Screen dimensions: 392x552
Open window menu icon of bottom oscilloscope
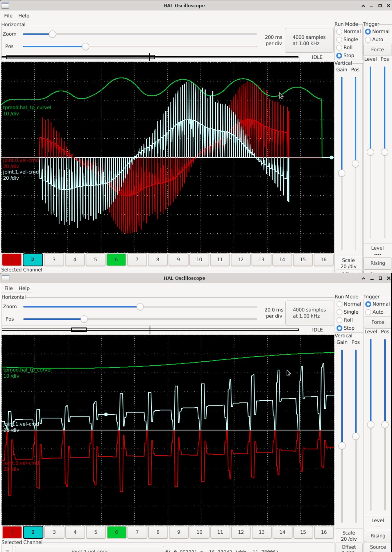(6, 278)
